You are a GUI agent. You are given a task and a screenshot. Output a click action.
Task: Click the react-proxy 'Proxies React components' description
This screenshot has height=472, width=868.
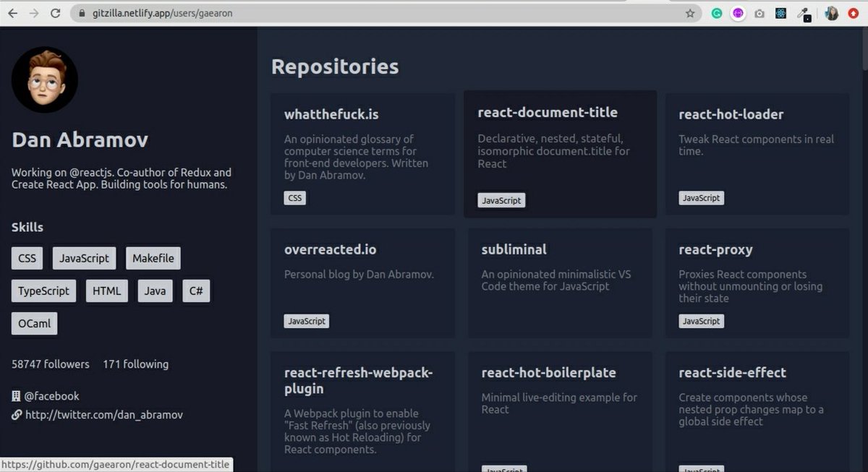point(751,286)
